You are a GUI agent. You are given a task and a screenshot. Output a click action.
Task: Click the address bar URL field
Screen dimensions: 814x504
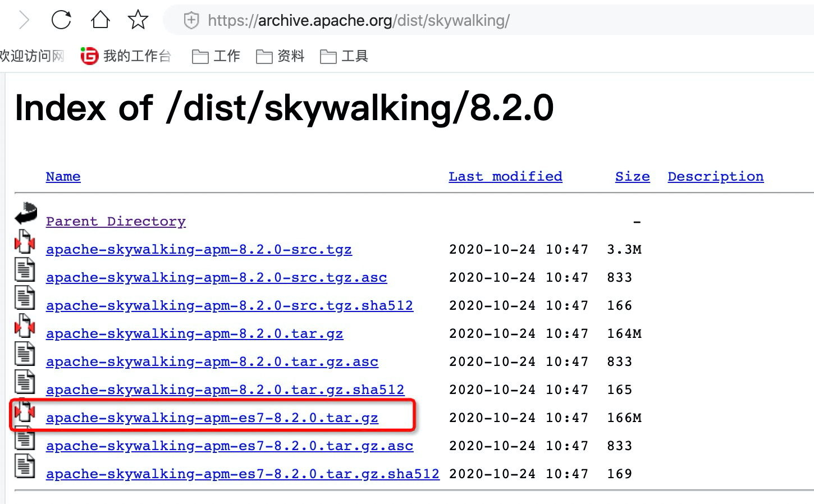488,21
